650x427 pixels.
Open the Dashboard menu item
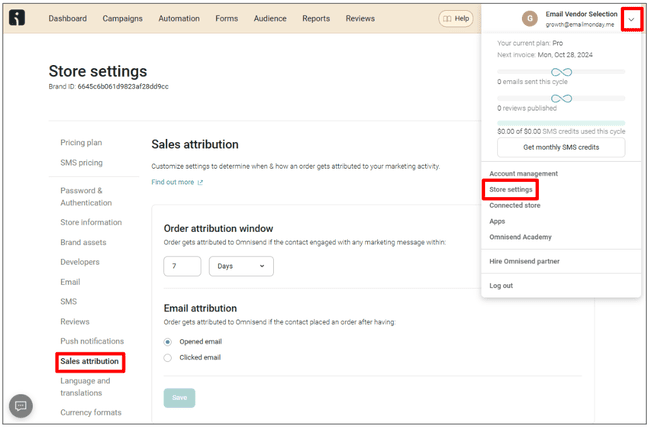[x=68, y=19]
